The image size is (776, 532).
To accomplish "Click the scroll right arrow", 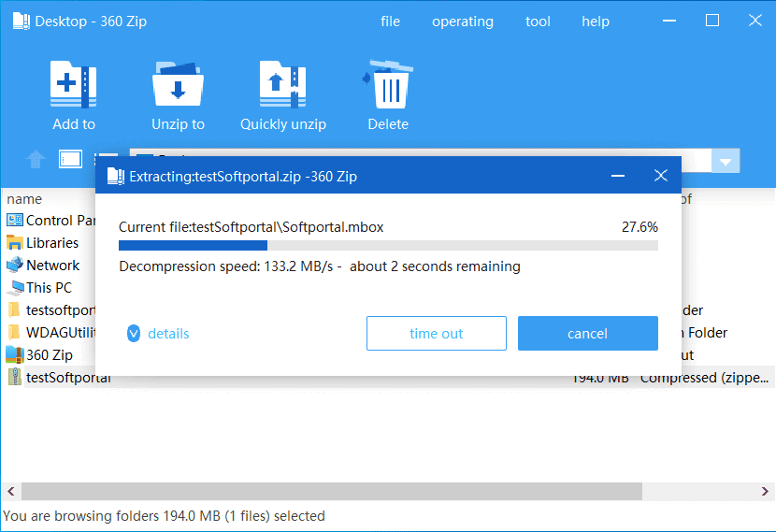I will tap(765, 491).
